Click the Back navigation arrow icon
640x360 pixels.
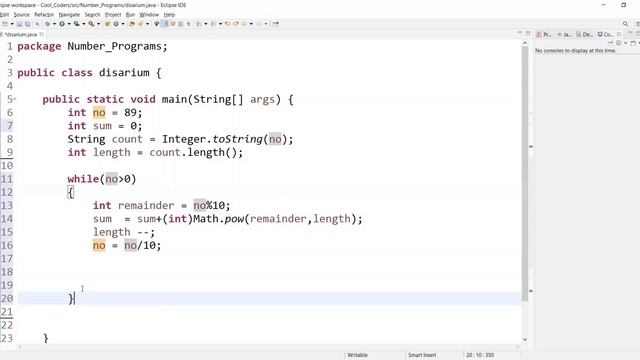click(244, 24)
